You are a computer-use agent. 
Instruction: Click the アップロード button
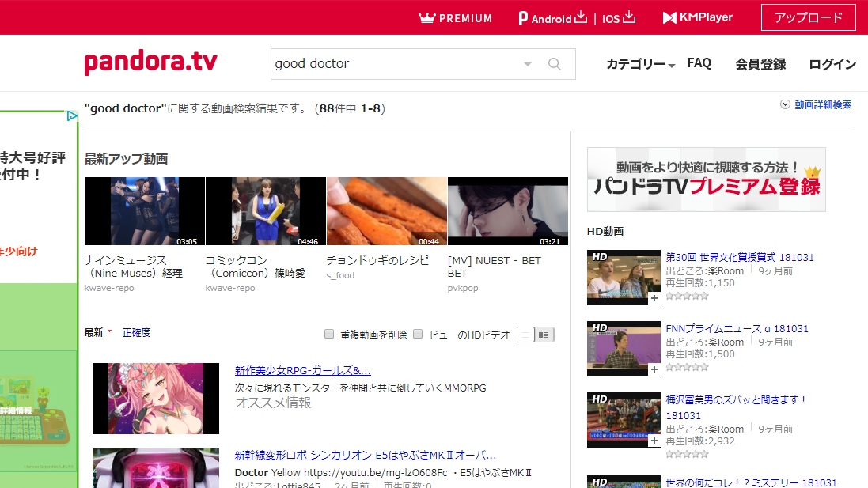808,17
